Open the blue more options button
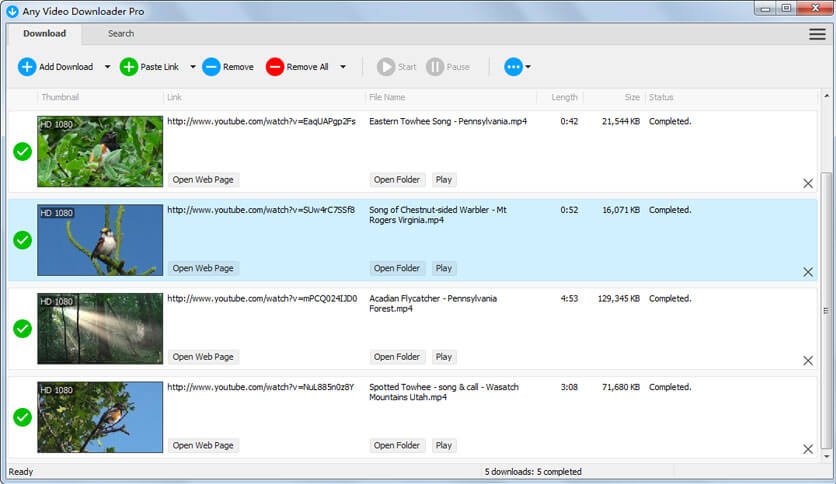Viewport: 836px width, 484px height. (513, 67)
